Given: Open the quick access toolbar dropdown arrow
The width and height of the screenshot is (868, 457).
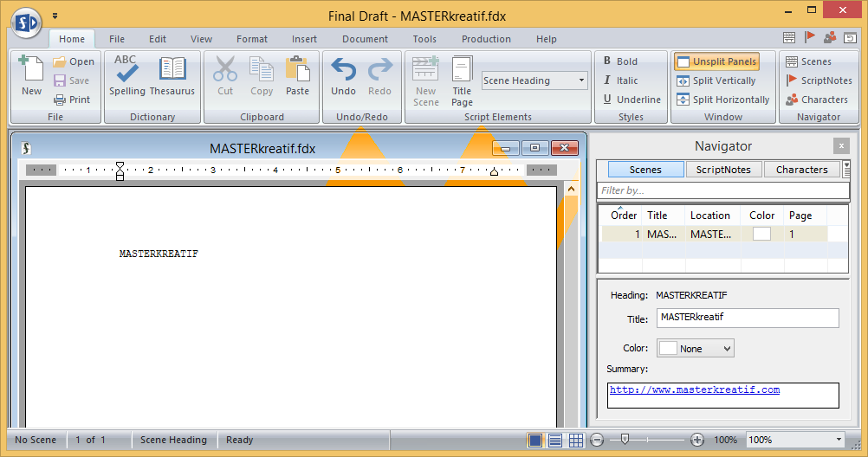Looking at the screenshot, I should pyautogui.click(x=55, y=16).
